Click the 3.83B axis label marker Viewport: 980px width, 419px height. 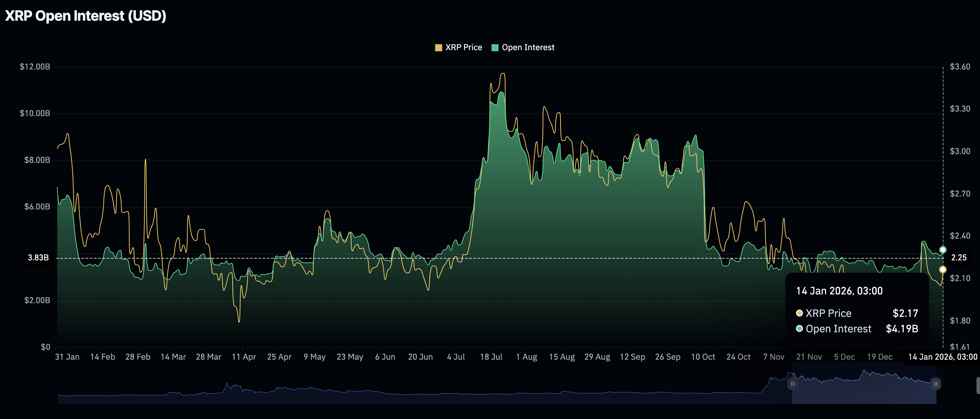38,258
